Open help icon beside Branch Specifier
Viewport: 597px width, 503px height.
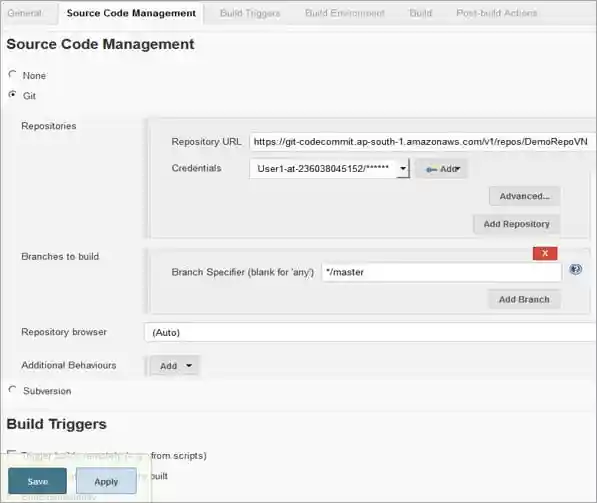click(x=575, y=270)
